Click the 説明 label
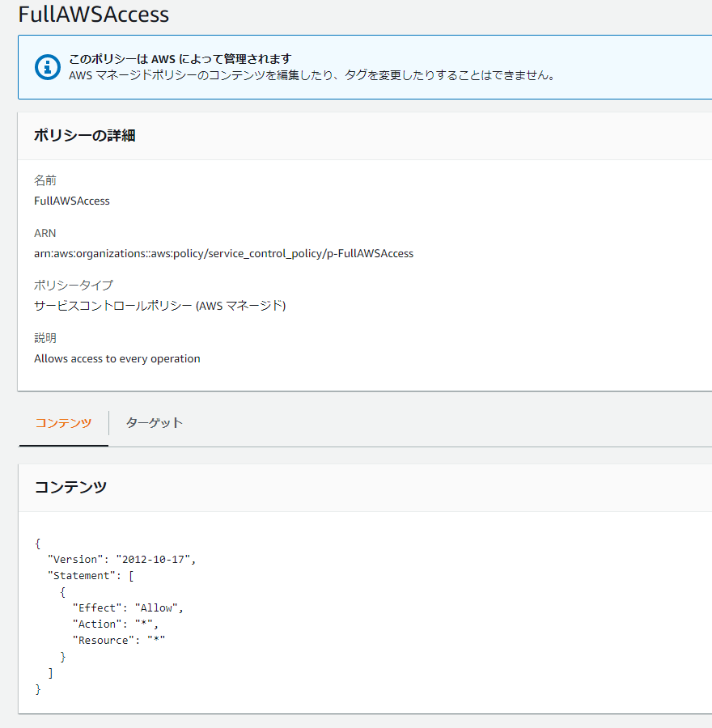712x728 pixels. pos(45,338)
